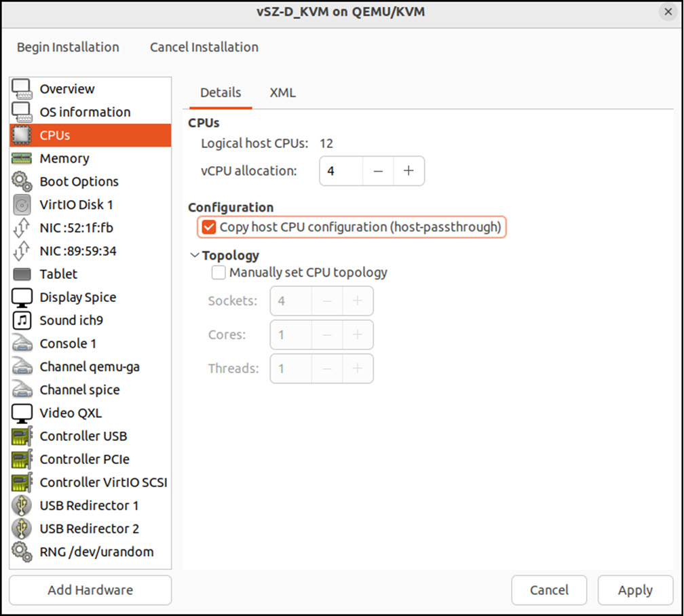Select the NIC :52:1f:fb network icon
Viewport: 684px width, 616px height.
click(22, 228)
